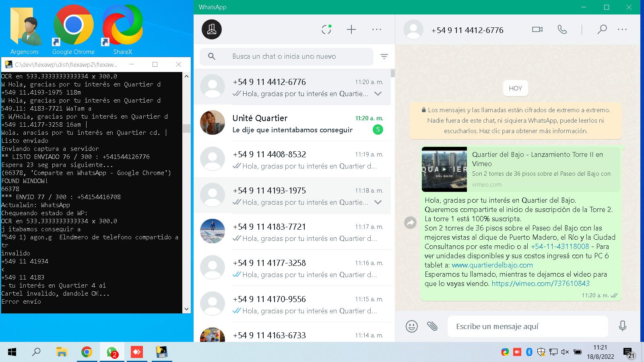Focus the 'Busca un chat o inicia uno nuevo' field
The width and height of the screenshot is (644, 362).
point(287,57)
